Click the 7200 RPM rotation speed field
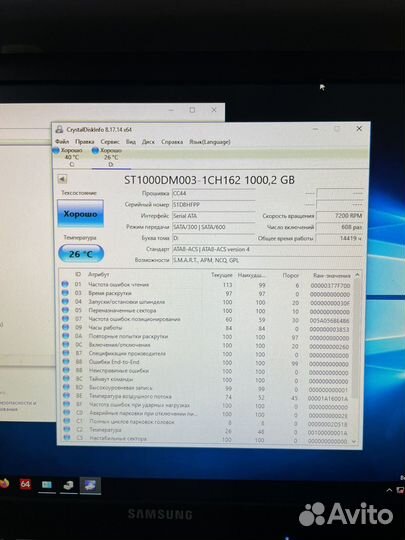This screenshot has height=540, width=405. click(340, 216)
